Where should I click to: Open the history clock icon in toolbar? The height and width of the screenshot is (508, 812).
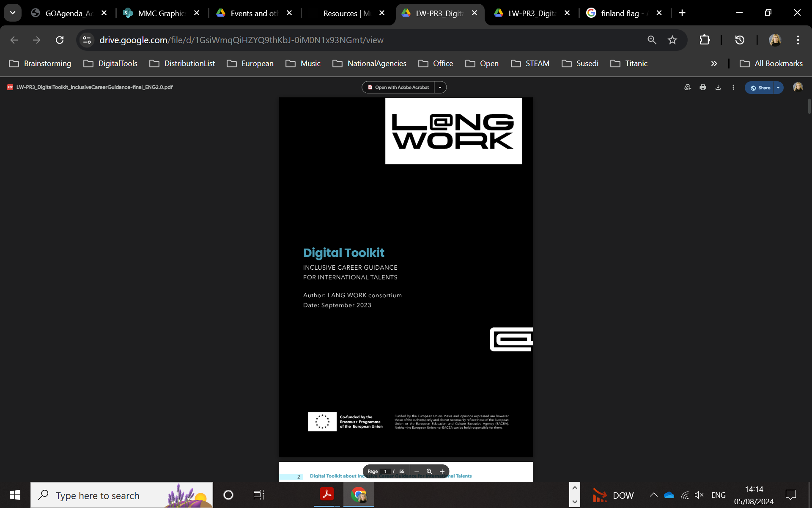[740, 40]
